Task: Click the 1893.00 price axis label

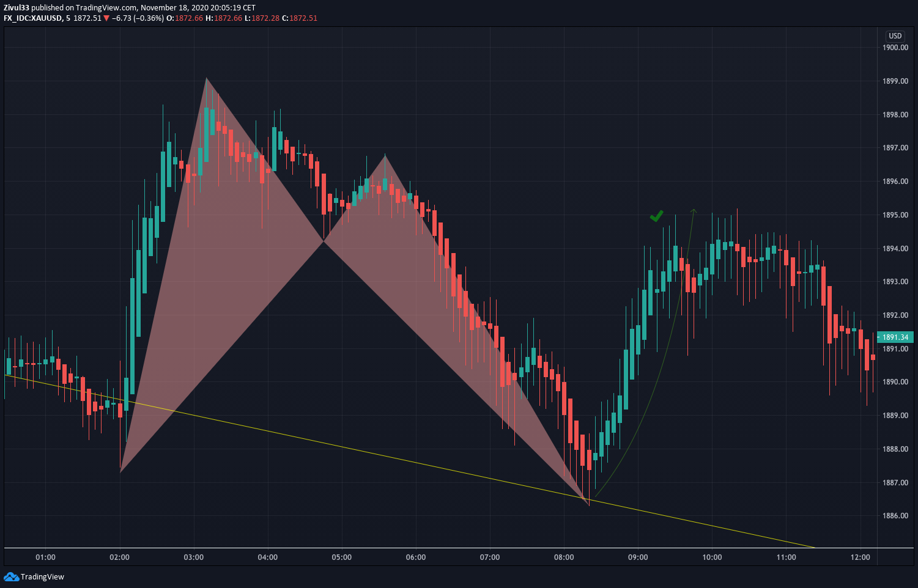Action: 895,282
